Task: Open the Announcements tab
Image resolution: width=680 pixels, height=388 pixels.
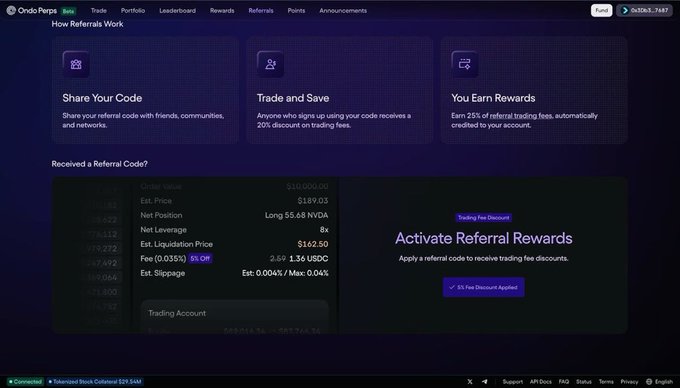Action: 343,10
